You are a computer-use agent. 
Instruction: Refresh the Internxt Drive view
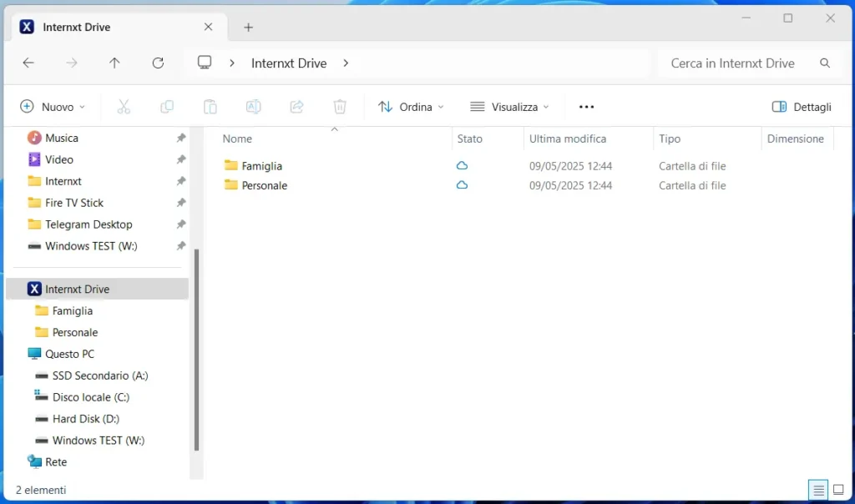(x=158, y=63)
